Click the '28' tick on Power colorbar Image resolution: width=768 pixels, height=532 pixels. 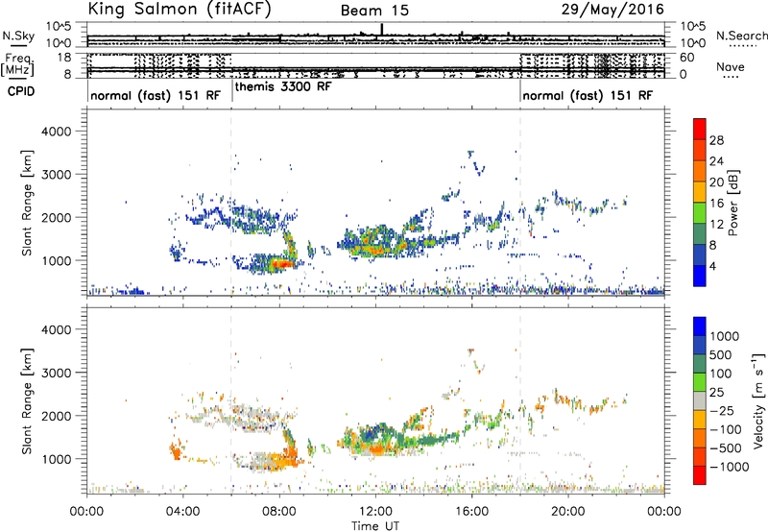716,140
